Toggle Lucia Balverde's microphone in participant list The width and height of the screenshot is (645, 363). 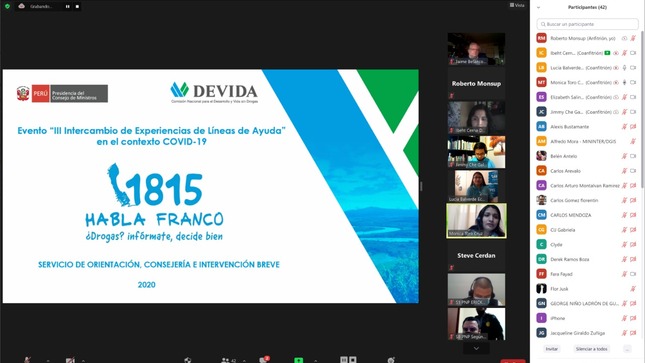[624, 67]
